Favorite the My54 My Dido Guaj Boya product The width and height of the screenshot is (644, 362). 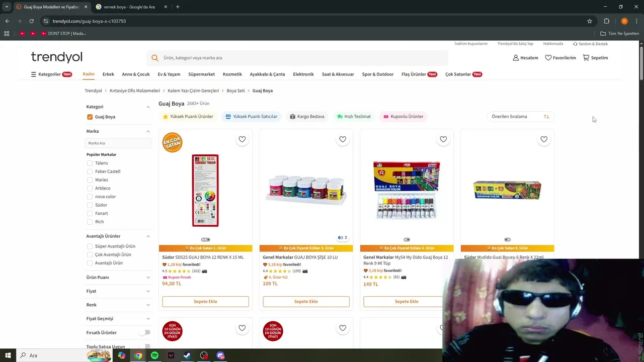pyautogui.click(x=443, y=139)
